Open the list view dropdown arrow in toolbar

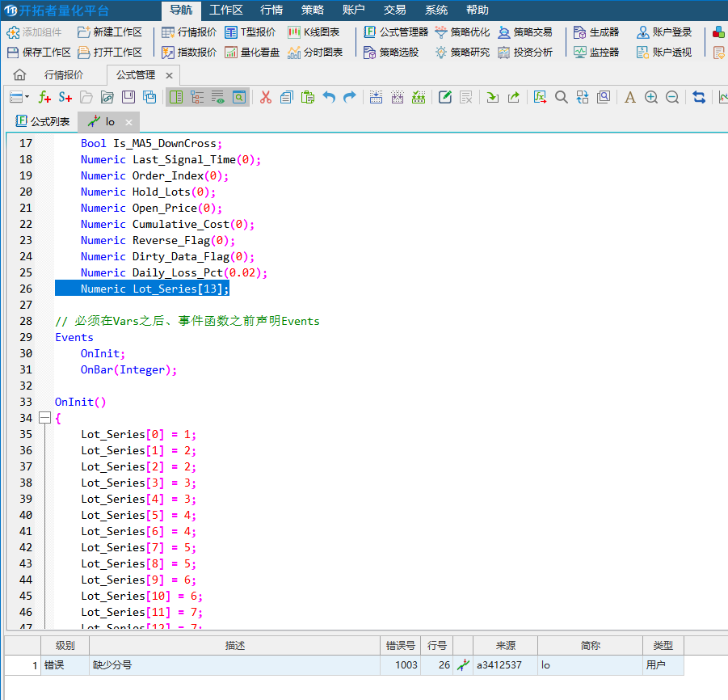tap(27, 97)
